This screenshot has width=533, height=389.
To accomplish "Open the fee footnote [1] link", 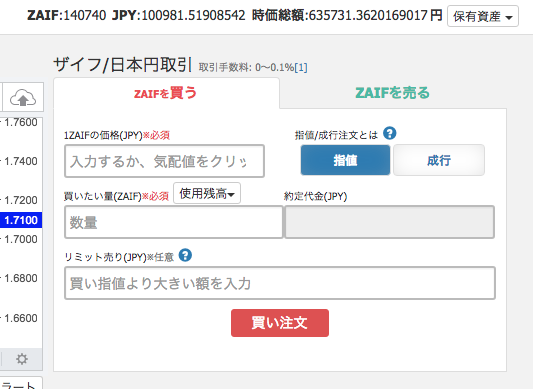I will pos(301,67).
